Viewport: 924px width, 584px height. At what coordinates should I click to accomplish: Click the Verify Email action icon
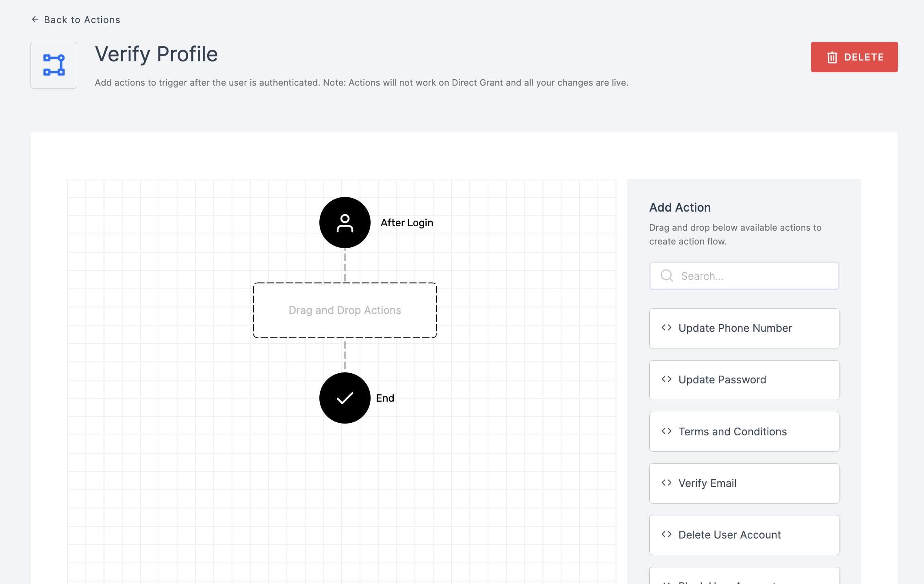[667, 483]
